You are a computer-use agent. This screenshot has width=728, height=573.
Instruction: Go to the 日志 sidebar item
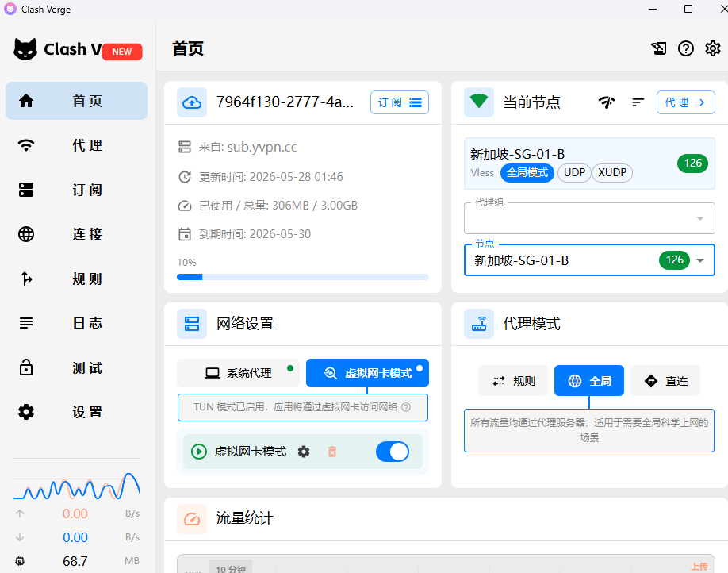(x=77, y=323)
